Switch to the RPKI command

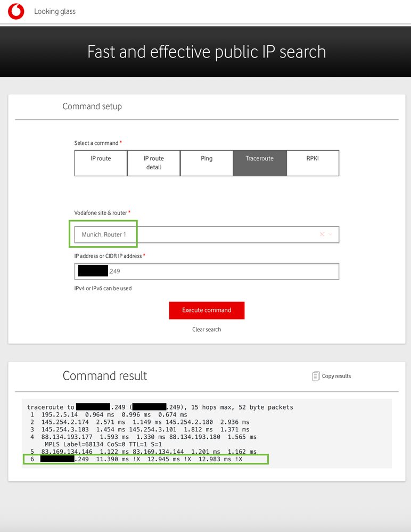313,163
